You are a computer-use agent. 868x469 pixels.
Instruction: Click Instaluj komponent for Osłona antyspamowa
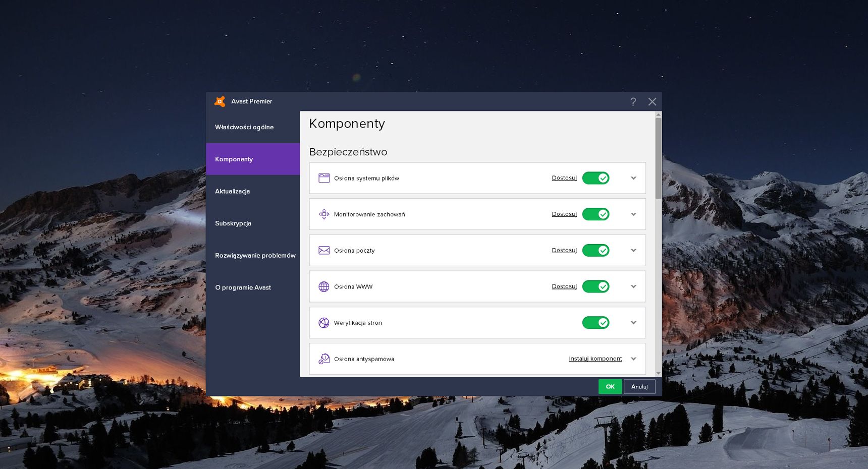(595, 359)
